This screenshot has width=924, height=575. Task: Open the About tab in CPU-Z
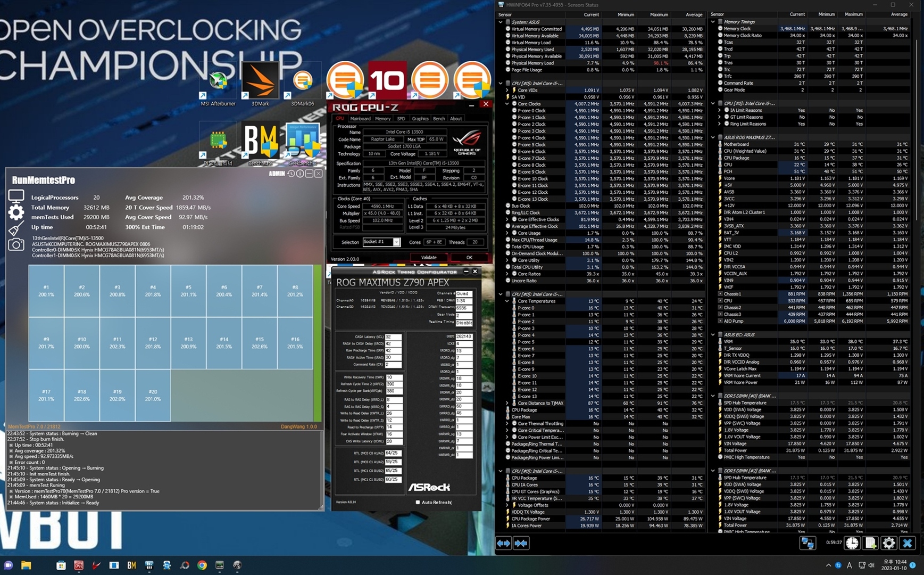(x=456, y=119)
